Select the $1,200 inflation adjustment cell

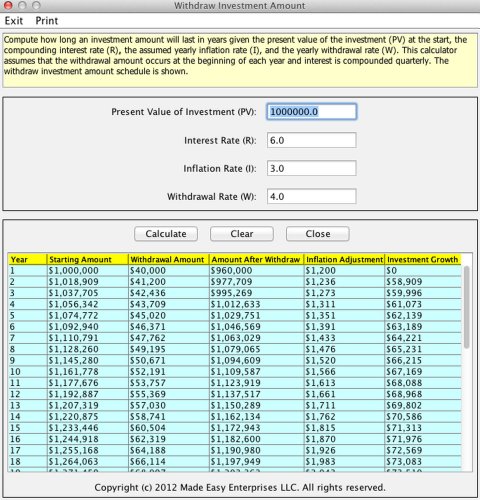pyautogui.click(x=344, y=270)
